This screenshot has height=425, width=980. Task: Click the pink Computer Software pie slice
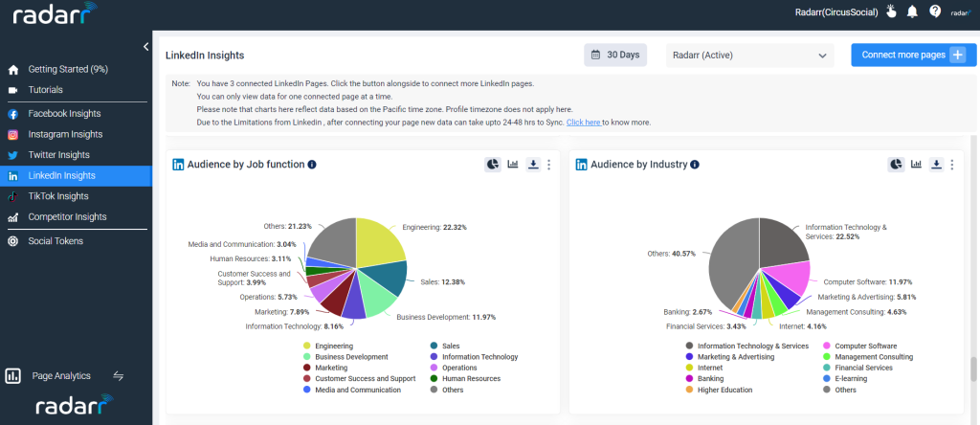pyautogui.click(x=790, y=275)
